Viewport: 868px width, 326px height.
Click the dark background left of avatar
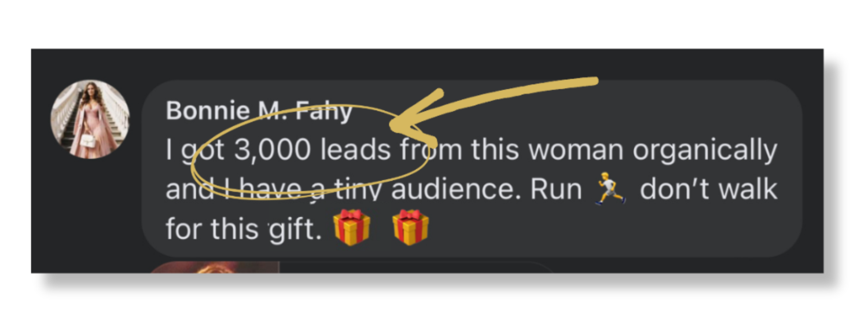coord(41,174)
